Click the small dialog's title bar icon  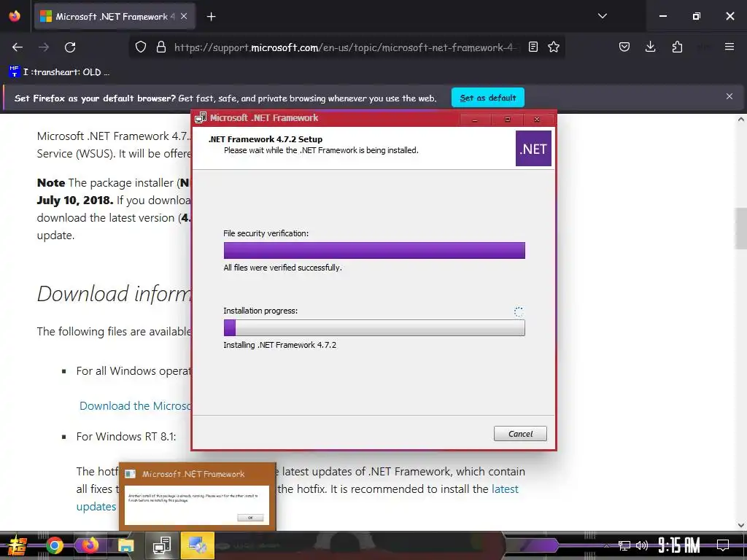pos(130,474)
